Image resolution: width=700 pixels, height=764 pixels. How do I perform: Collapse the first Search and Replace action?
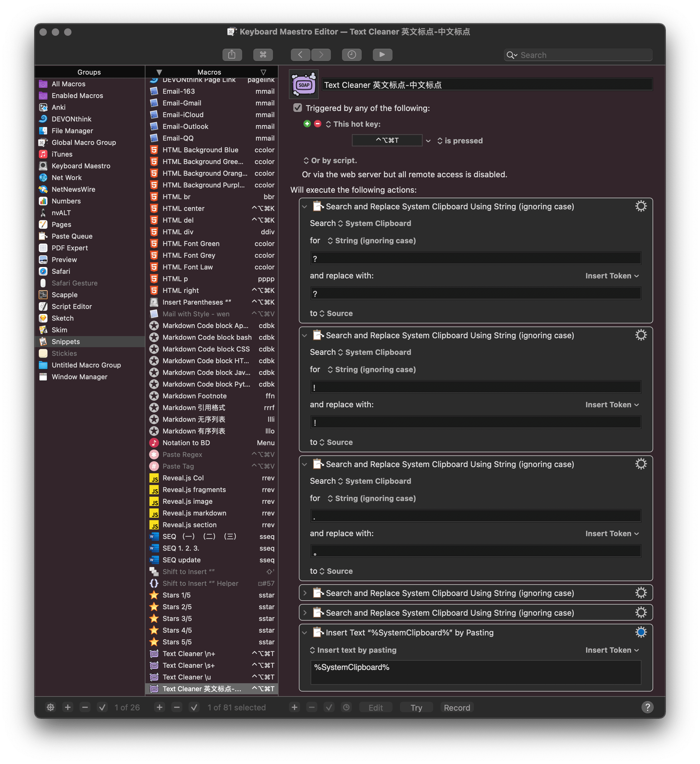(x=304, y=207)
